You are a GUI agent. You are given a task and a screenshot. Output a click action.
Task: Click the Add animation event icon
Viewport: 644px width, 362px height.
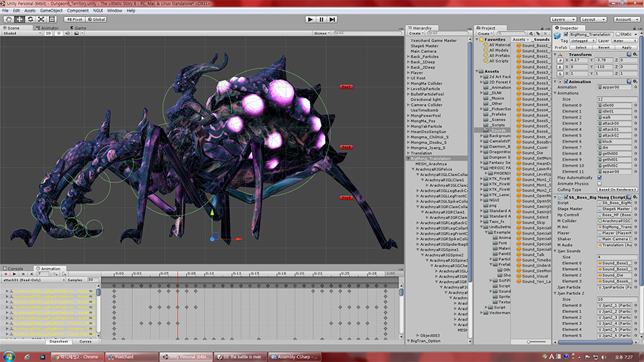click(64, 274)
